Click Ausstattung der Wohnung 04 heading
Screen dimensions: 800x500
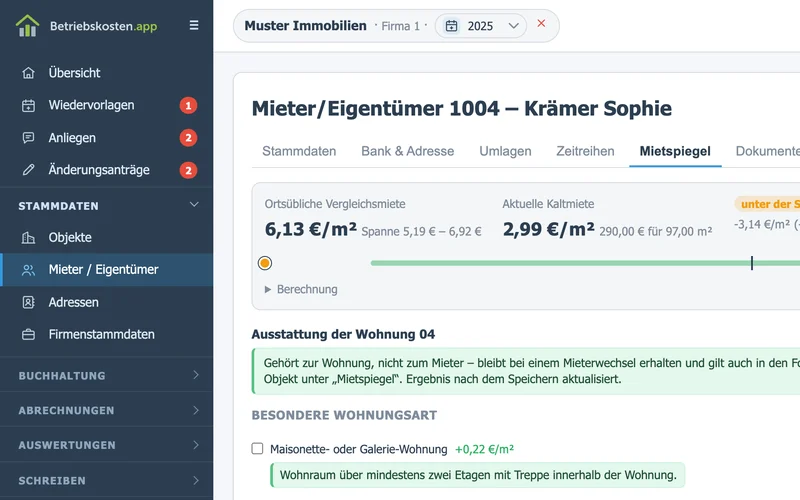pyautogui.click(x=343, y=334)
